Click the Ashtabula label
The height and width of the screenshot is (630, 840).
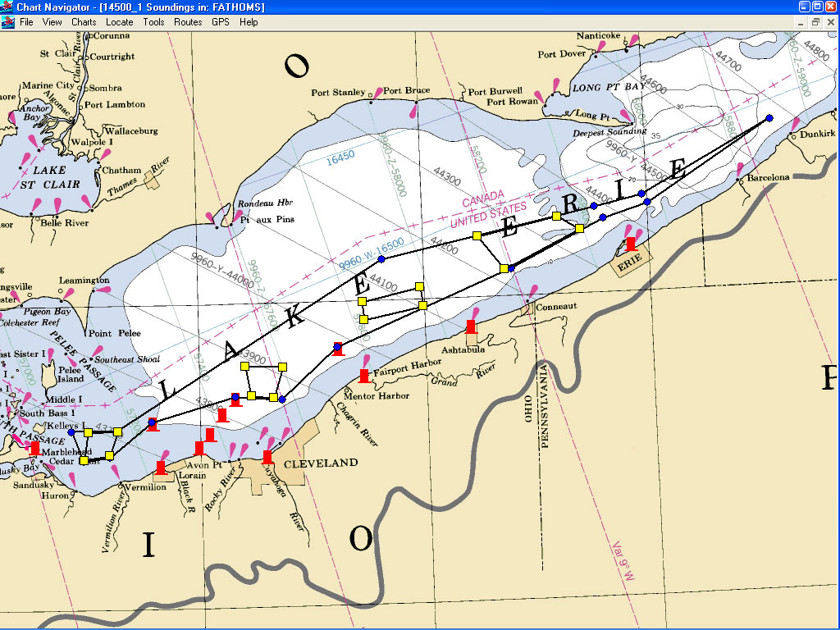[463, 349]
